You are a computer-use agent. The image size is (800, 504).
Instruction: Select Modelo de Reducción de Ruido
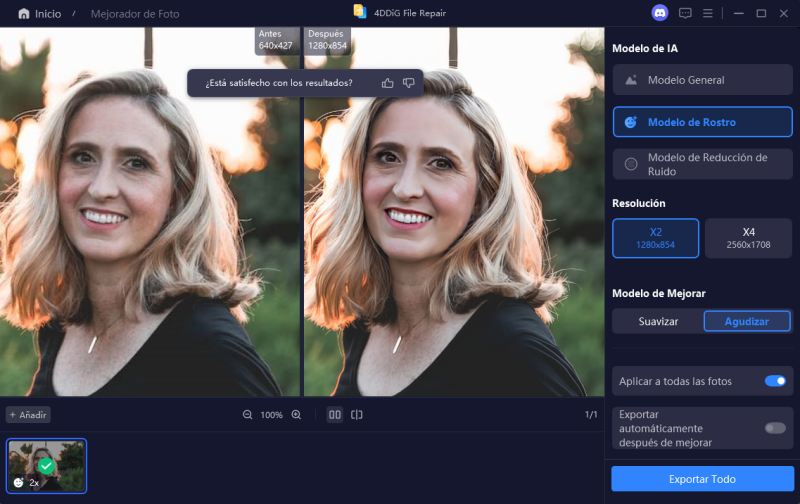[x=703, y=164]
